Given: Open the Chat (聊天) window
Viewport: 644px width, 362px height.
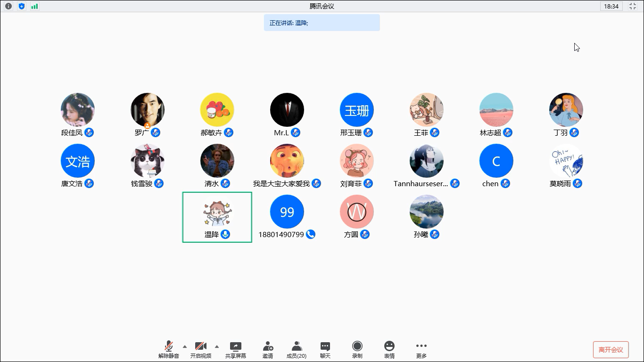Looking at the screenshot, I should click(325, 349).
